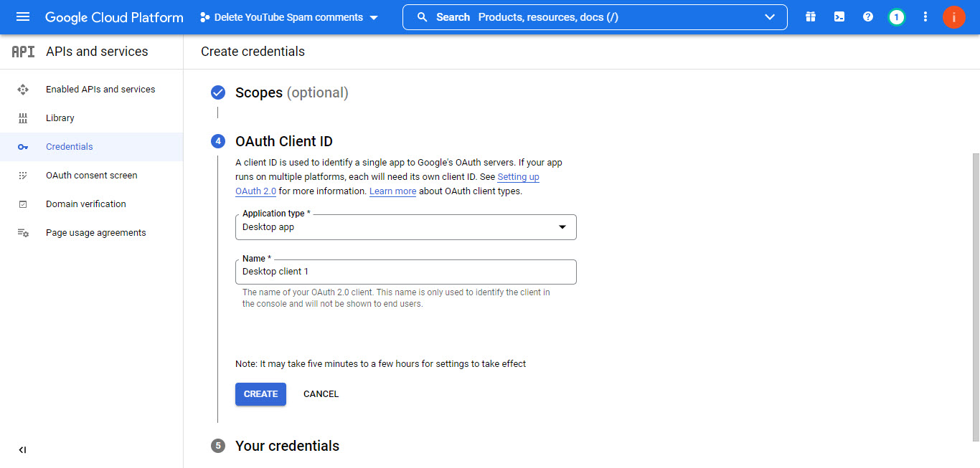Follow the Learn more link

392,191
